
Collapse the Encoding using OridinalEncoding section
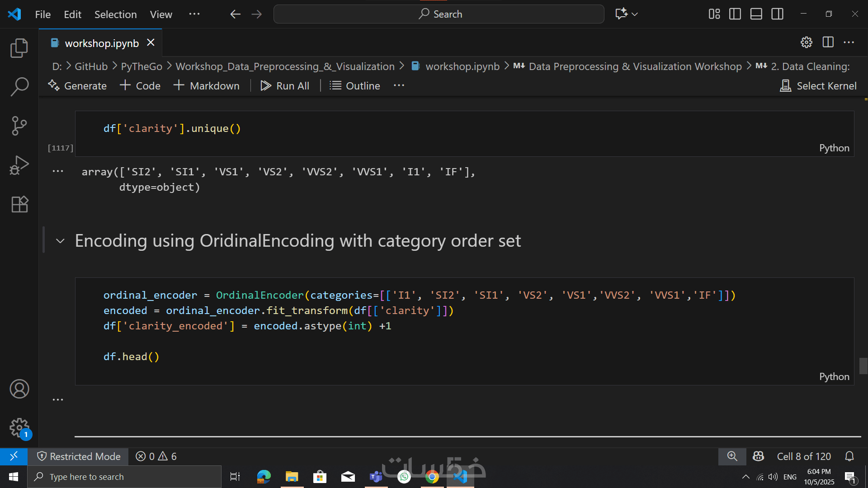pyautogui.click(x=60, y=241)
